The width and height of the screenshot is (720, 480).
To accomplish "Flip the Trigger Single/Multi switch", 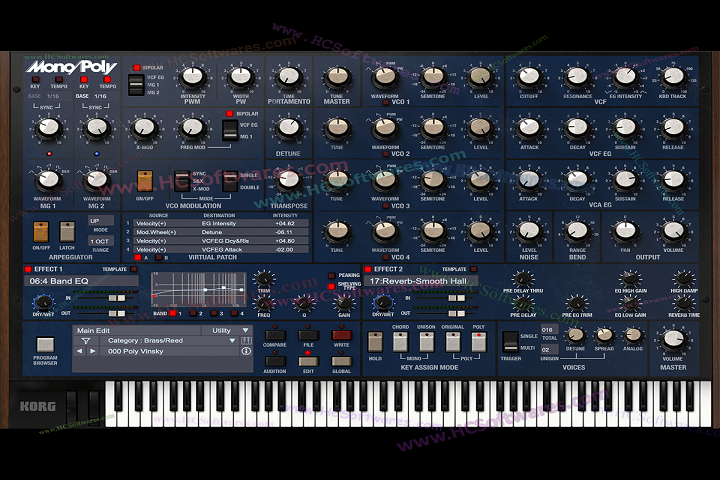I will 510,342.
